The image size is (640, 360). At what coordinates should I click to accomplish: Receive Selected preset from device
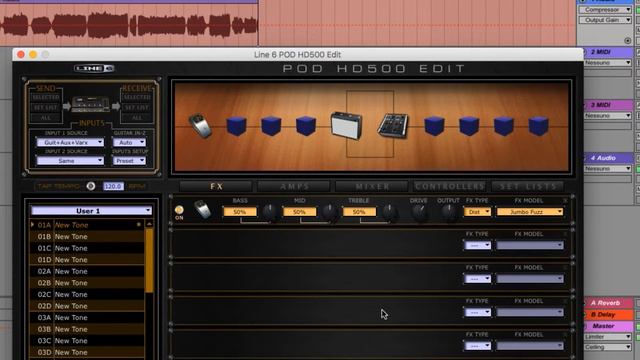click(x=137, y=98)
